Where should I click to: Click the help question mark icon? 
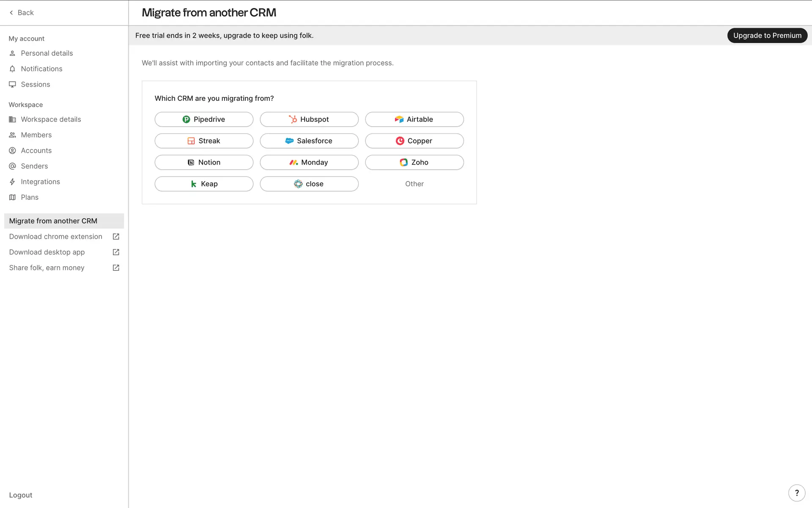click(797, 493)
